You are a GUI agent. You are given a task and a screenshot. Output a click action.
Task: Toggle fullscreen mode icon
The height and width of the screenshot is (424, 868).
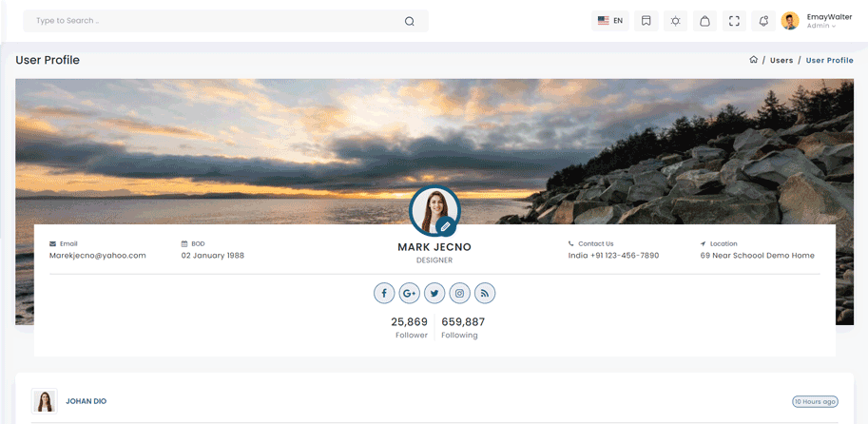pos(734,21)
